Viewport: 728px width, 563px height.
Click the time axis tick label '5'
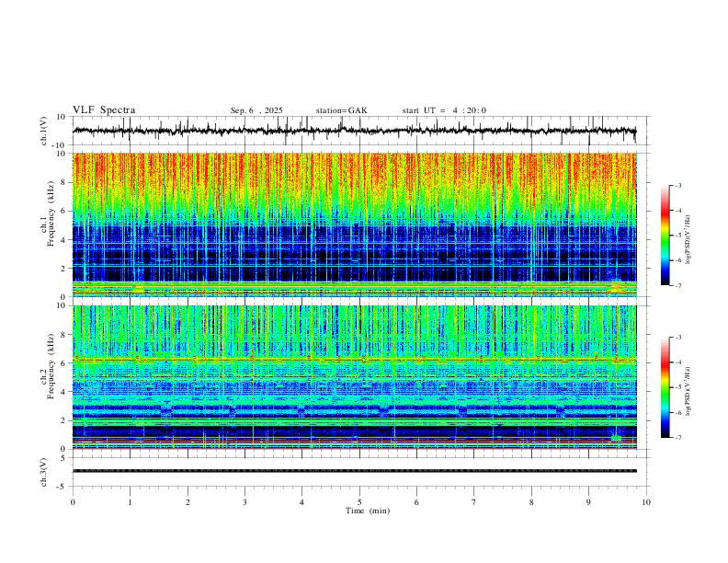pyautogui.click(x=359, y=502)
